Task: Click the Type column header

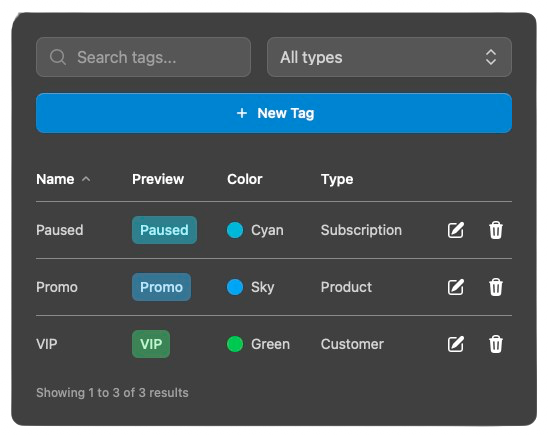Action: pyautogui.click(x=337, y=180)
